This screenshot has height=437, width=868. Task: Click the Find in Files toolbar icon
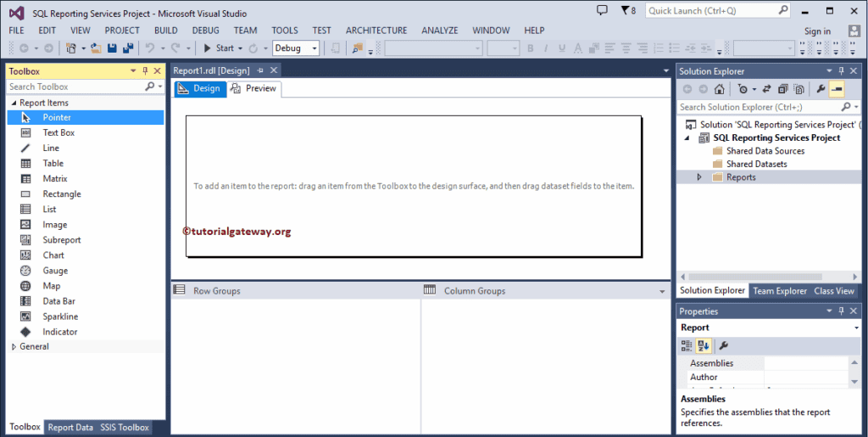pos(357,48)
